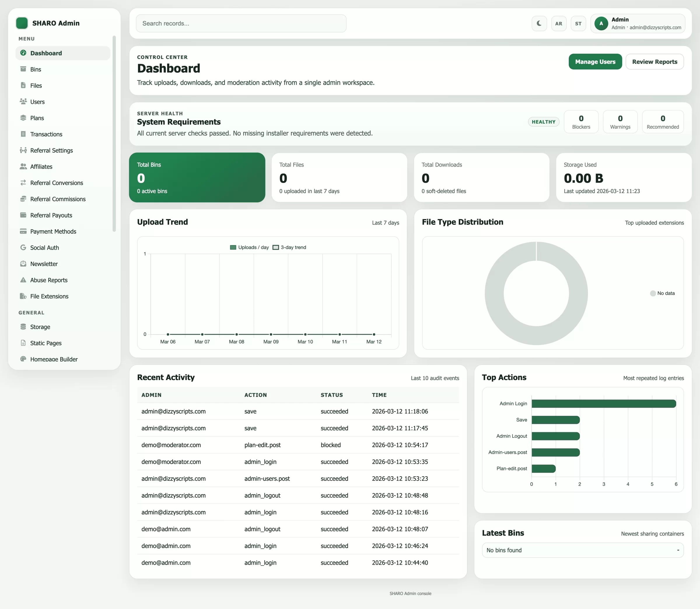Click the ADMIN column header
Screen dimensions: 700x609
point(151,395)
